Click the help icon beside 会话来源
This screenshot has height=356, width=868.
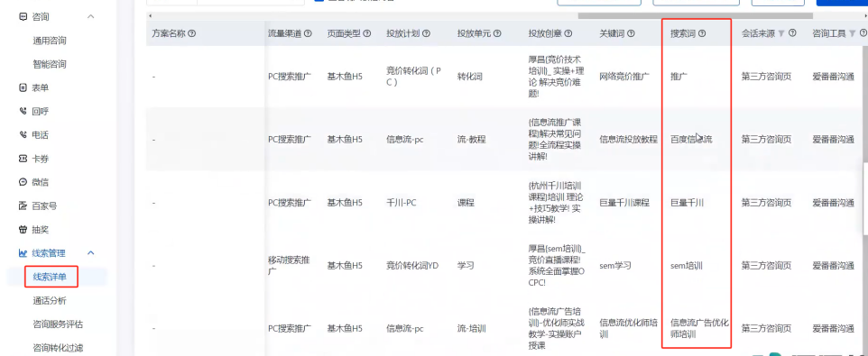coord(792,33)
